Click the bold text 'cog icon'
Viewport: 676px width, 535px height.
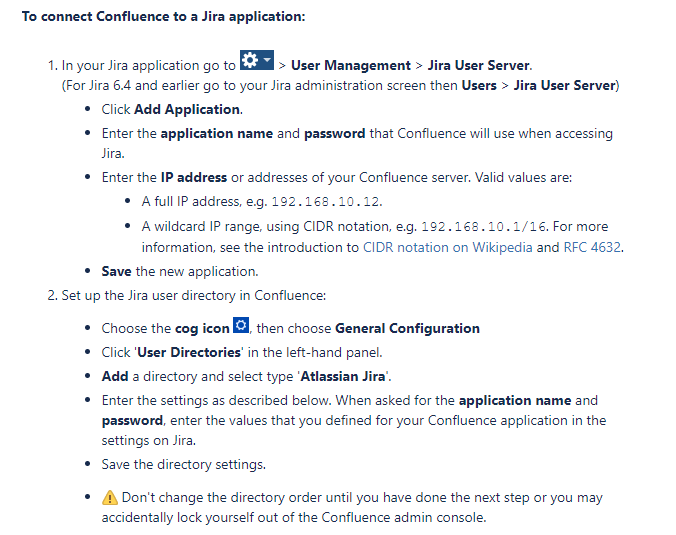click(203, 328)
